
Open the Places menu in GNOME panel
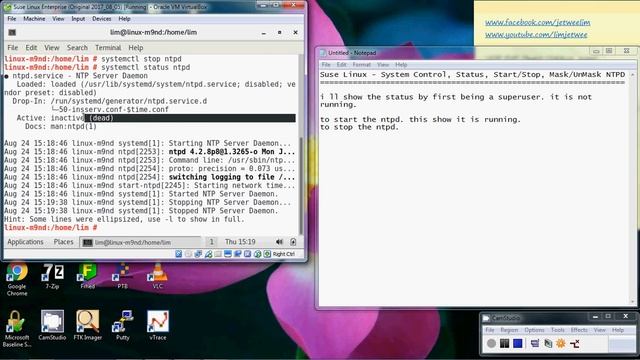click(x=63, y=242)
